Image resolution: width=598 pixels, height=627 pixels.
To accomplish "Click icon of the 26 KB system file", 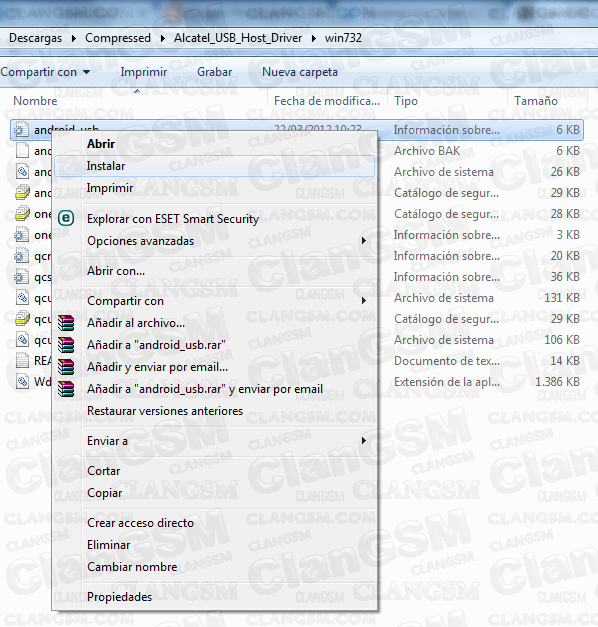I will (22, 172).
